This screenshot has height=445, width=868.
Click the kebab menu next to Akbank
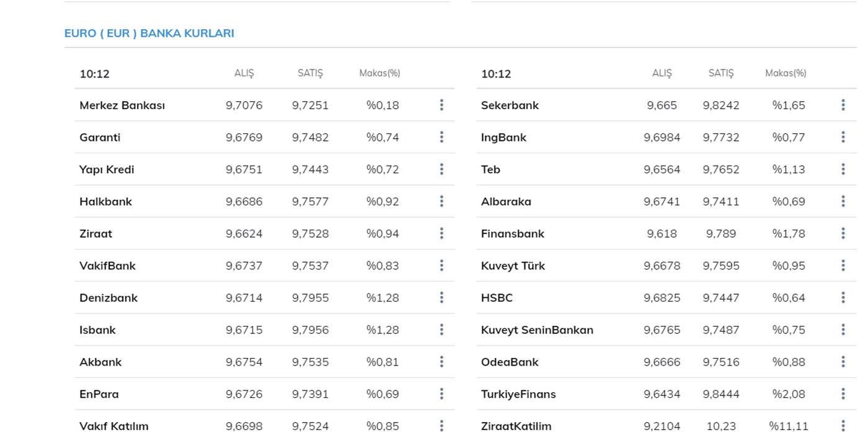[x=441, y=362]
